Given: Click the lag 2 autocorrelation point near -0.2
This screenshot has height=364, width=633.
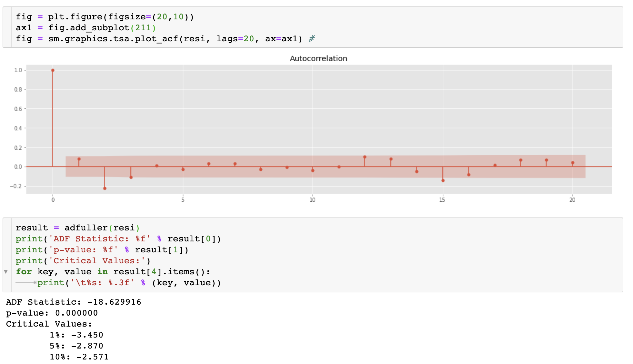Looking at the screenshot, I should point(105,188).
